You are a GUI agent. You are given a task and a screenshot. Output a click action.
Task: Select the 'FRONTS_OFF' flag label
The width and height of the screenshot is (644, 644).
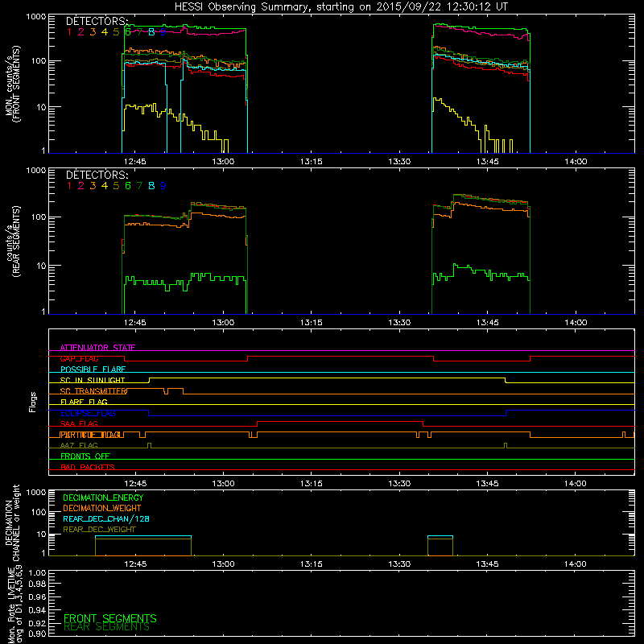tap(85, 456)
